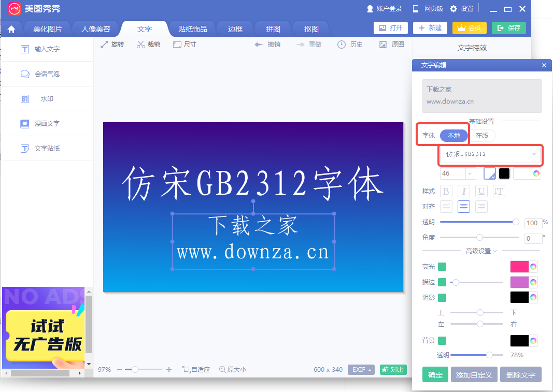Toggle italic I style
The height and width of the screenshot is (392, 553).
click(x=464, y=191)
